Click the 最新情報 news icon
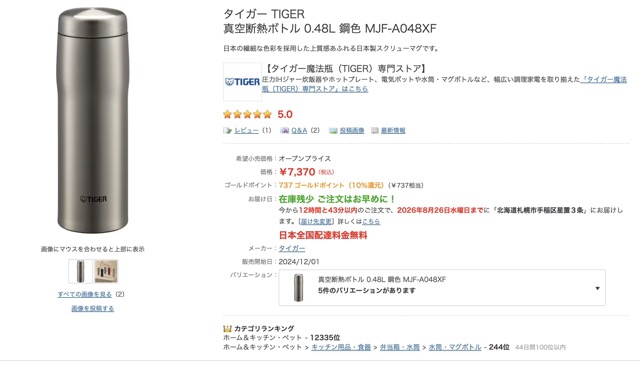640x365 pixels. (375, 131)
